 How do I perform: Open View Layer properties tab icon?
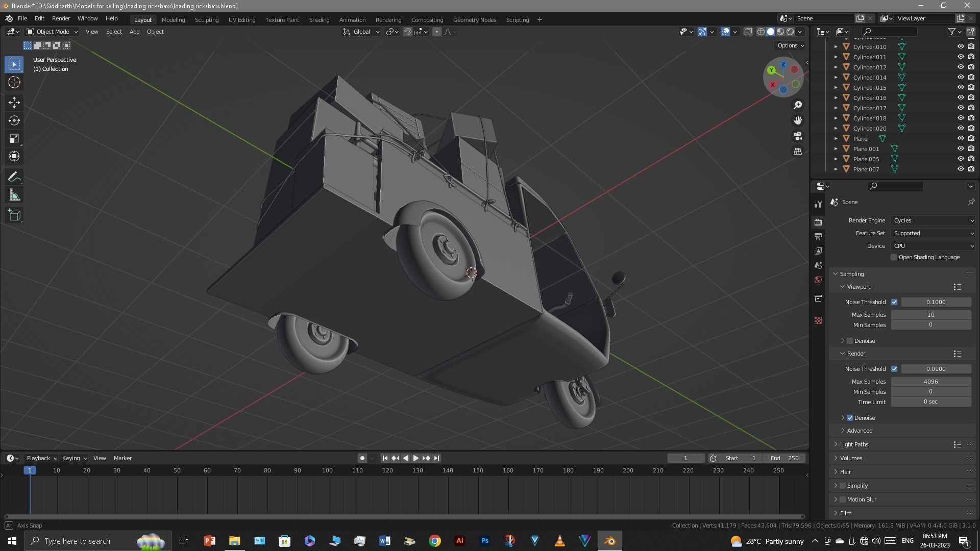[x=818, y=251]
